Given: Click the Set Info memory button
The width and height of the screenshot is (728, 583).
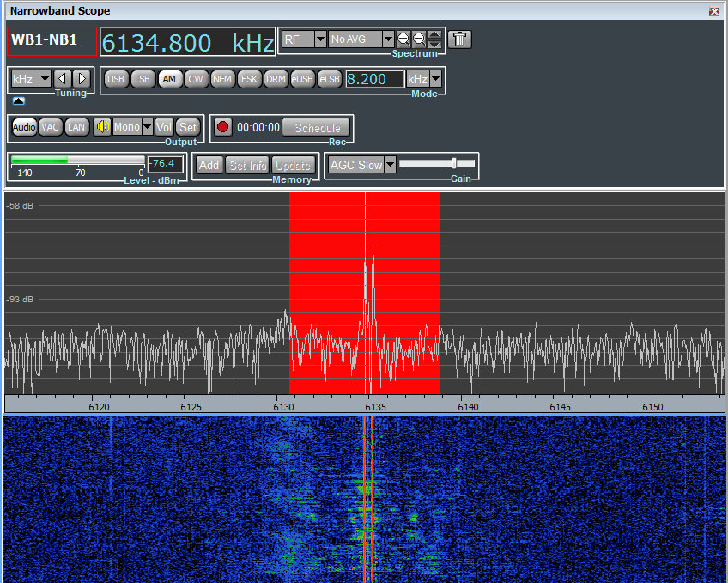Looking at the screenshot, I should tap(247, 165).
